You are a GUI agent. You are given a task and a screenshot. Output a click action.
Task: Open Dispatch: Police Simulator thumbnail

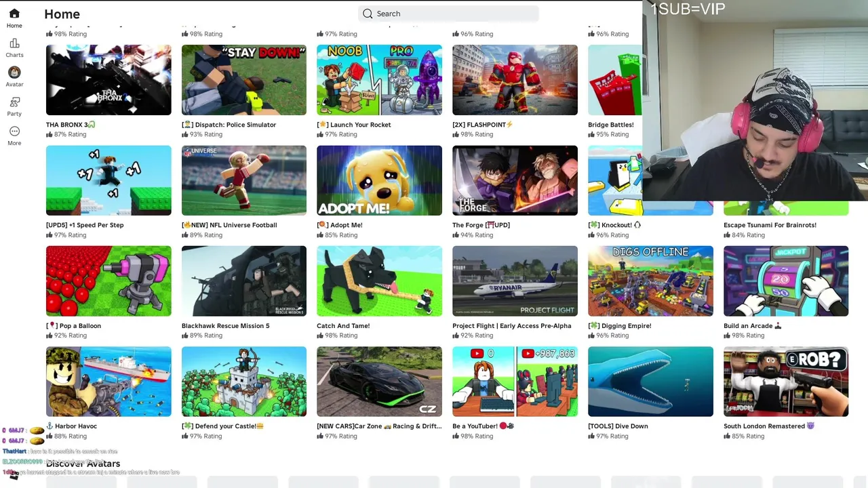click(x=244, y=80)
